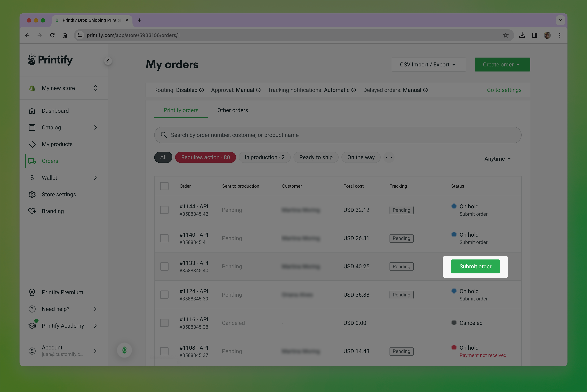Check the select-all orders checkbox
The height and width of the screenshot is (392, 587).
click(164, 186)
